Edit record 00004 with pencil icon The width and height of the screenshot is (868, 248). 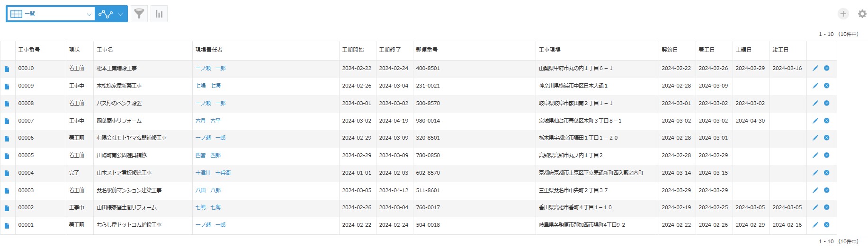point(815,173)
